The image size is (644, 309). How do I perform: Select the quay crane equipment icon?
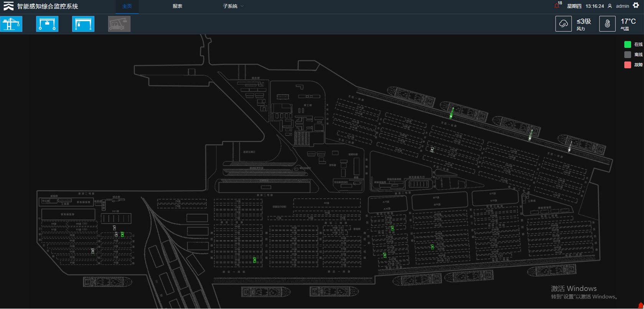tap(12, 24)
